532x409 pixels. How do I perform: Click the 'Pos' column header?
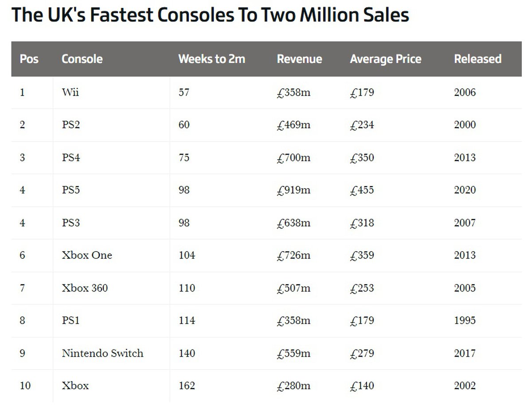[x=29, y=59]
